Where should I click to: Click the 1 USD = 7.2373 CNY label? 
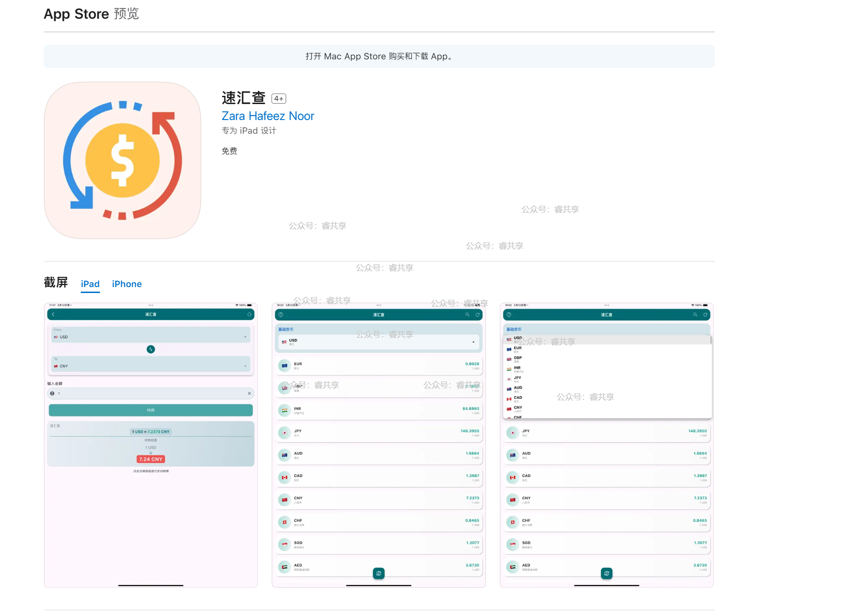[x=151, y=432]
